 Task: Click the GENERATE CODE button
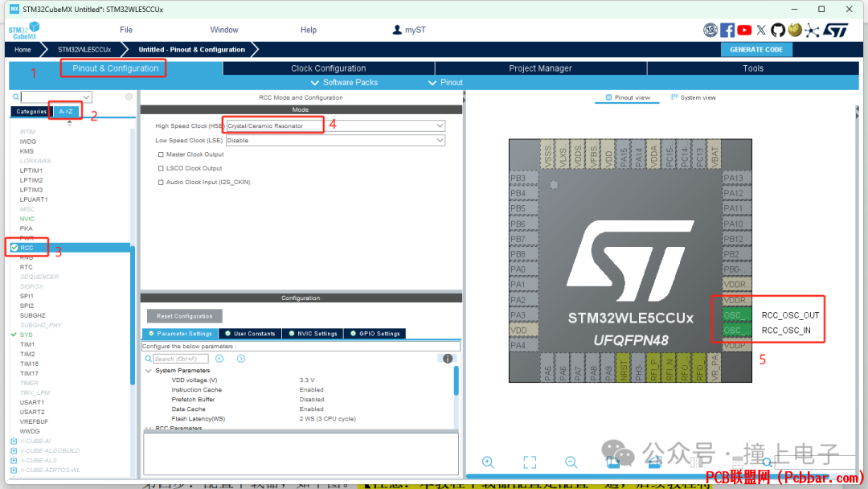tap(756, 49)
